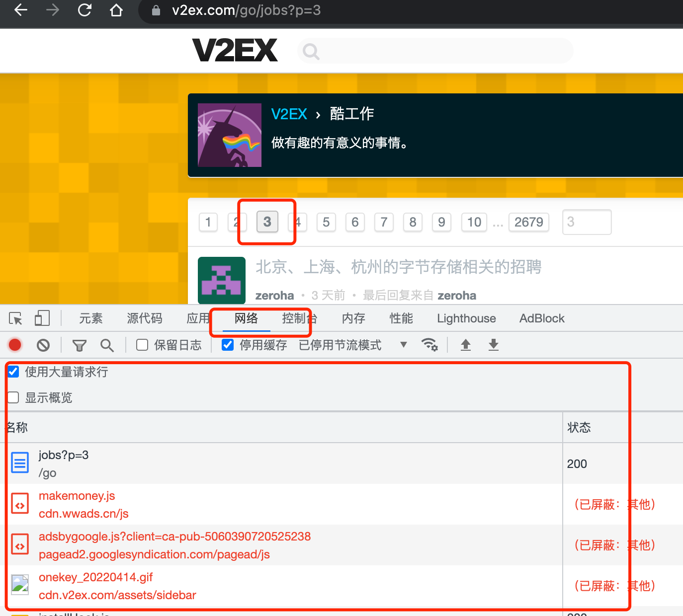Screen dimensions: 683x616
Task: Select adsbygoogle.js request row
Action: (x=341, y=545)
